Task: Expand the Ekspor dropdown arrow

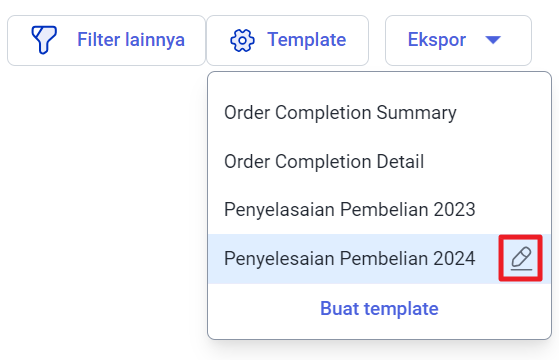Action: (x=493, y=40)
